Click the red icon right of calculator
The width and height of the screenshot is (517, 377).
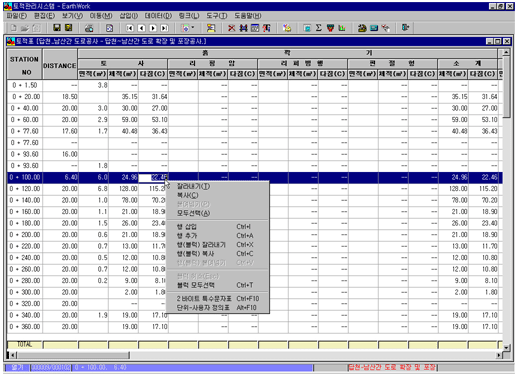click(266, 28)
